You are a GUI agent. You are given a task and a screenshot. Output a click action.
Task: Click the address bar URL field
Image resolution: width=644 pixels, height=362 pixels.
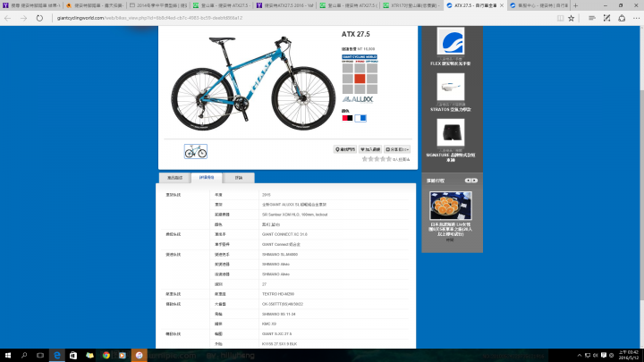pos(304,18)
